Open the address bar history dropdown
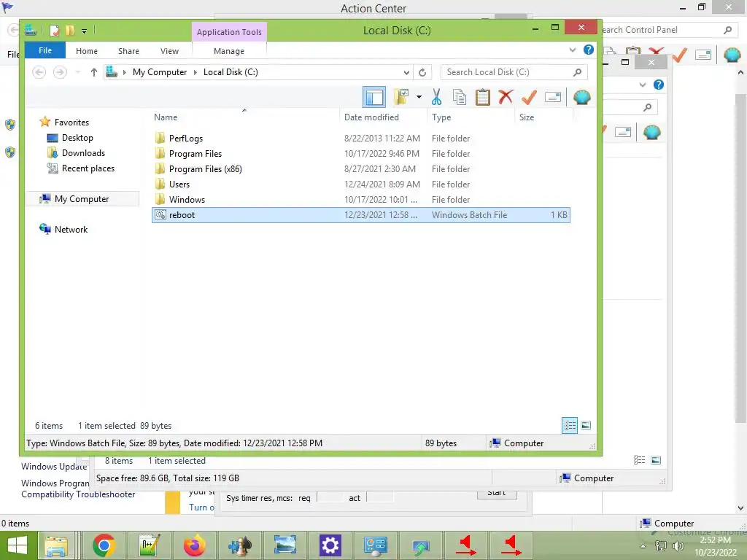Screen dimensions: 747x560 [x=406, y=72]
